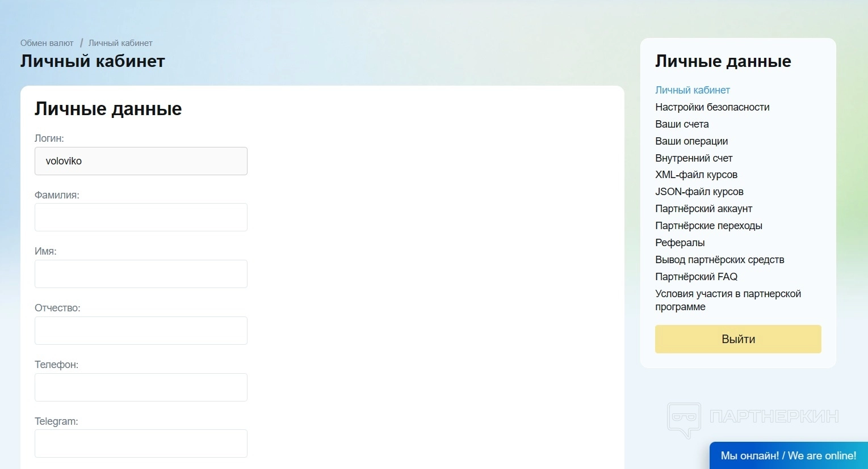
Task: Open Внутренний счет menu item
Action: pos(694,158)
